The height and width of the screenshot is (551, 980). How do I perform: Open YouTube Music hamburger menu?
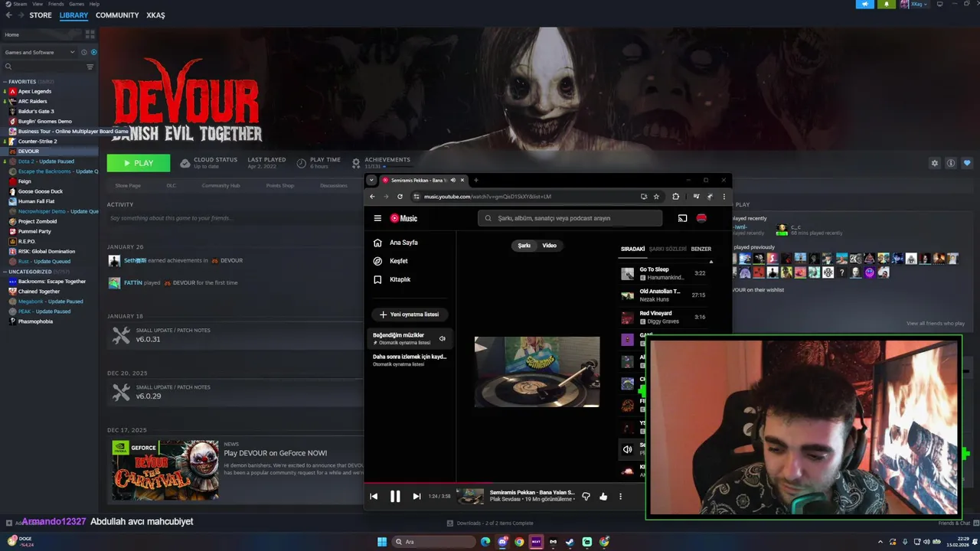pyautogui.click(x=377, y=218)
